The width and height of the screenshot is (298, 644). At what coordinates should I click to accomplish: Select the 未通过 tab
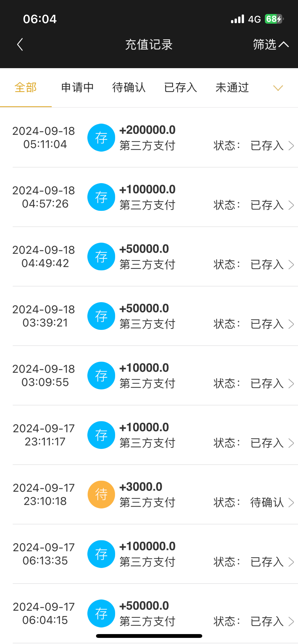click(232, 88)
